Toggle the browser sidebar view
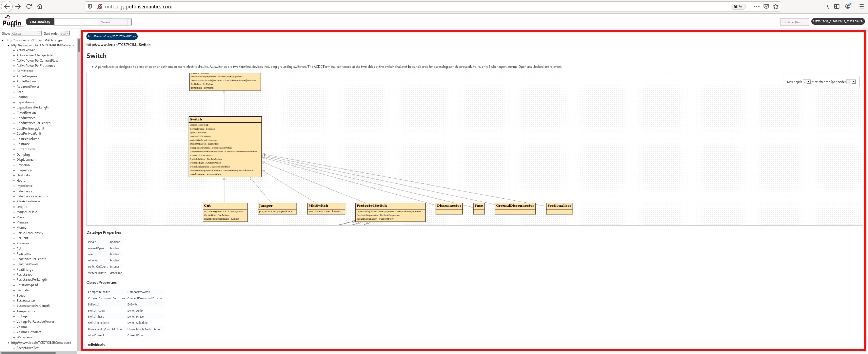This screenshot has height=354, width=868. [x=837, y=6]
